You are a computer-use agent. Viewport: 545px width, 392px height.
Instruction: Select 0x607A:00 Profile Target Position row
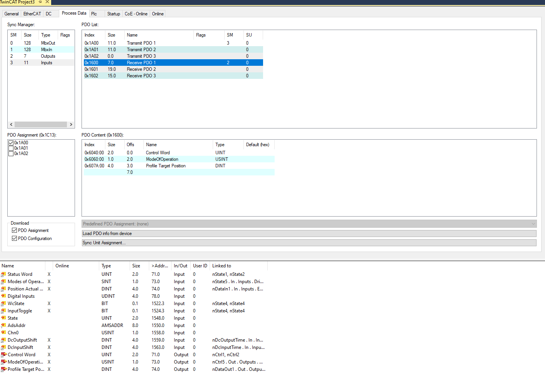179,166
